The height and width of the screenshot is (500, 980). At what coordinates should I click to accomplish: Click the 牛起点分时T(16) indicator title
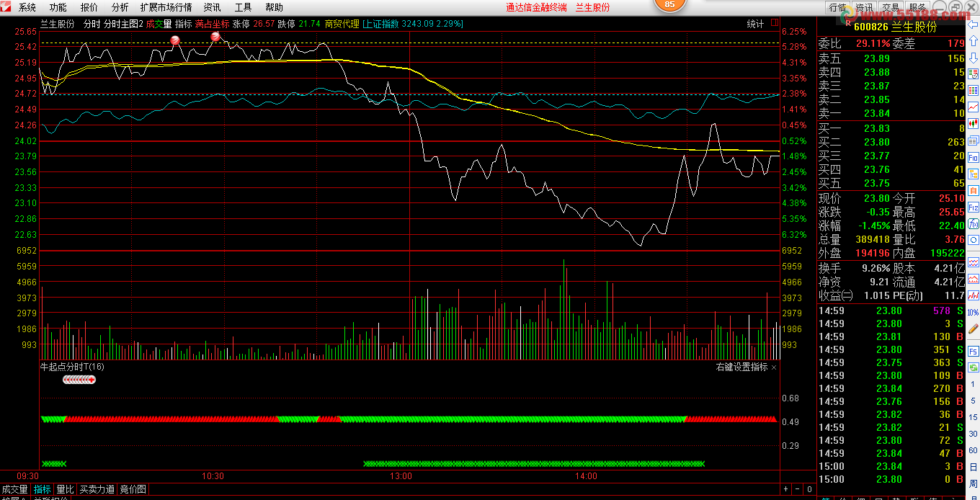[72, 367]
